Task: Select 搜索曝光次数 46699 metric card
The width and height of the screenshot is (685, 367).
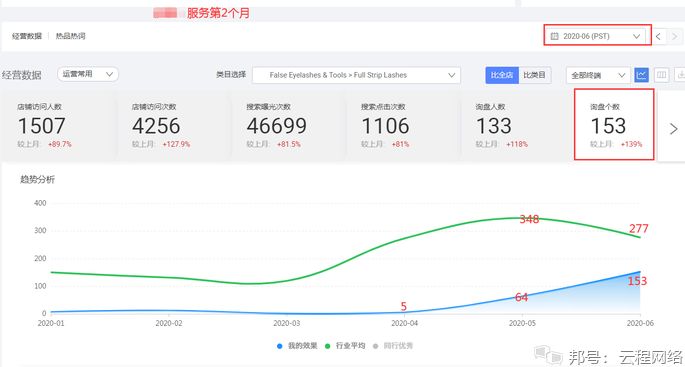Action: pos(288,125)
